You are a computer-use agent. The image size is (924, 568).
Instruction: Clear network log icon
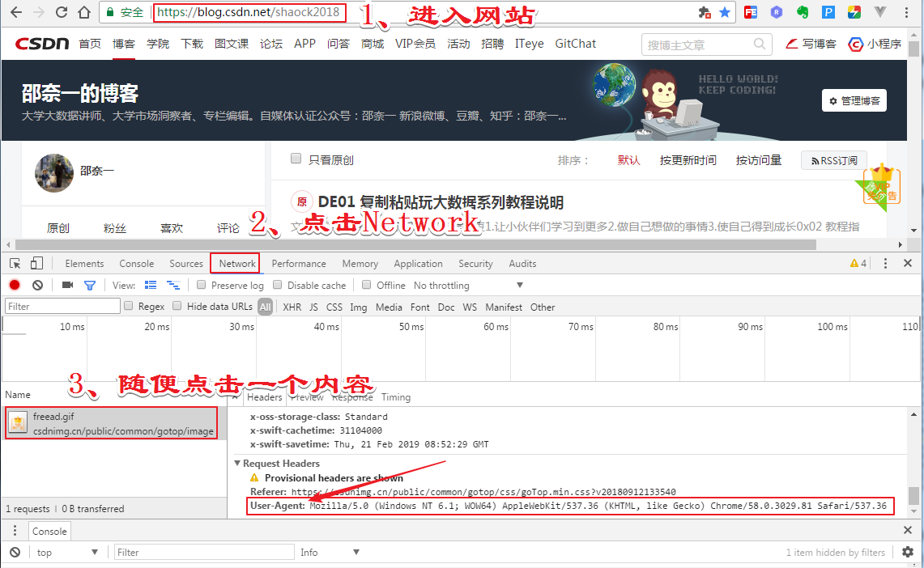pos(38,286)
